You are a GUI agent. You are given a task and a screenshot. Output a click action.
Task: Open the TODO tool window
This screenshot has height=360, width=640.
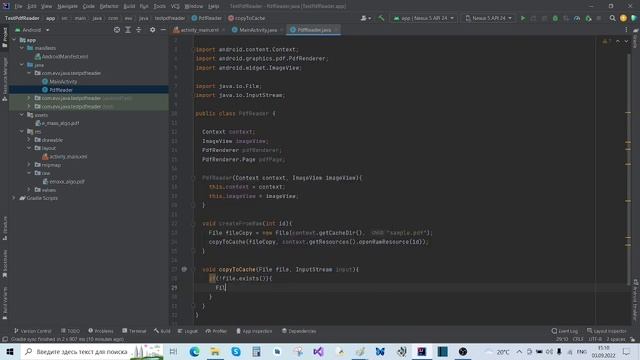click(x=70, y=331)
